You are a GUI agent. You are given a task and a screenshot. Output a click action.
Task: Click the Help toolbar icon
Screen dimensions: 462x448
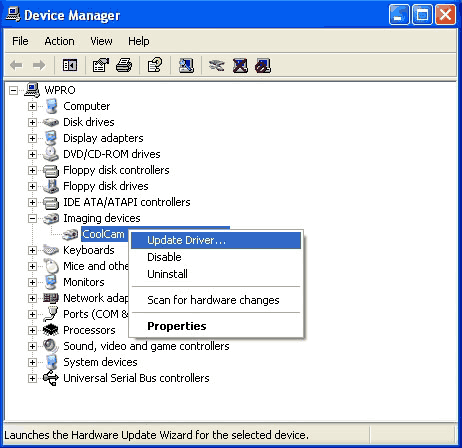coord(155,65)
